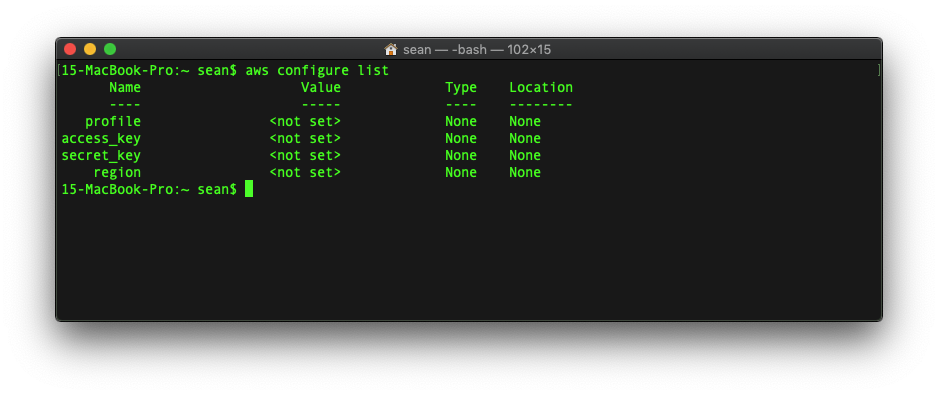The image size is (938, 395).
Task: Click the "<not set>" value for access_key
Action: coord(305,138)
